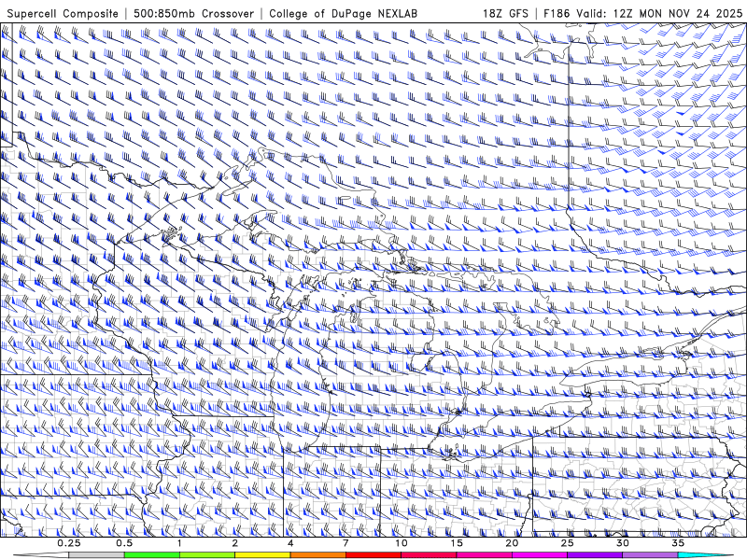Select the red 7–10 color bar segment
The image size is (747, 560).
[x=373, y=555]
